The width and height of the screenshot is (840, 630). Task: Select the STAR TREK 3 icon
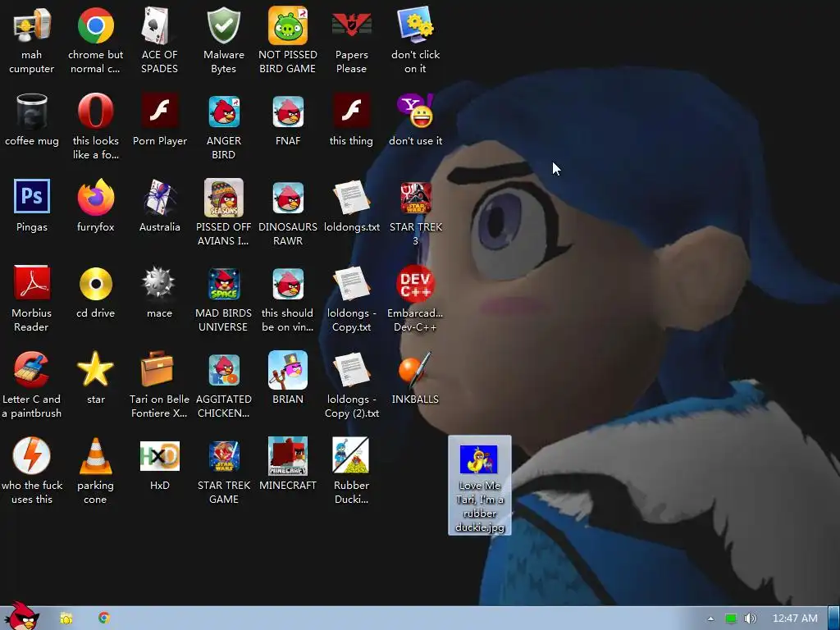(x=415, y=197)
